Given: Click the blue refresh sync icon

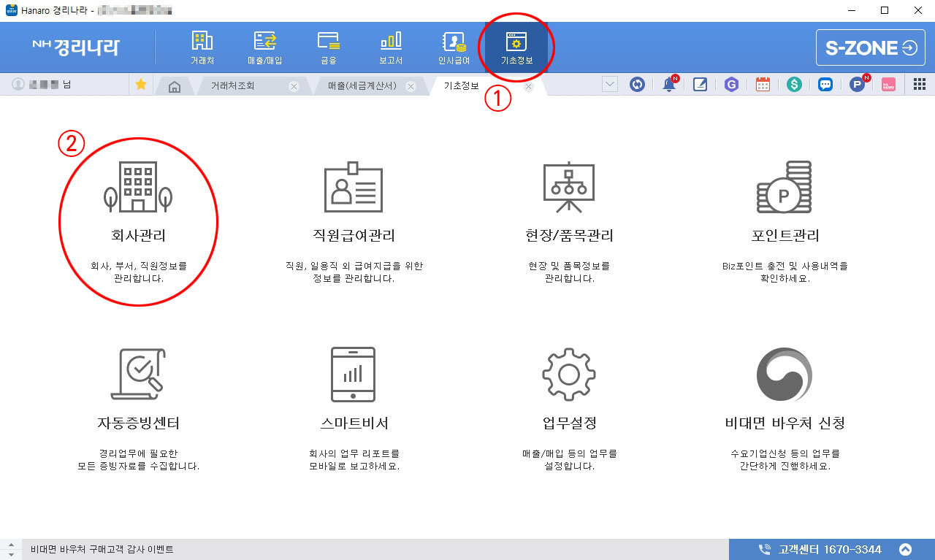Looking at the screenshot, I should click(x=638, y=85).
